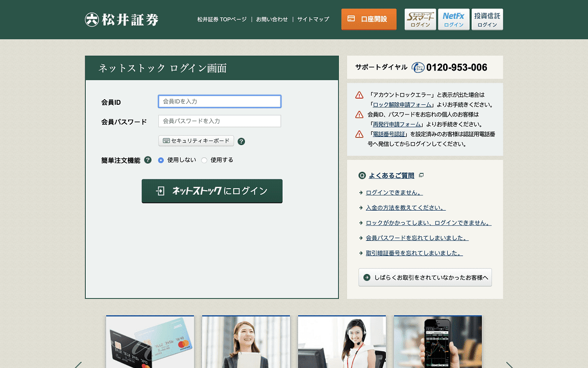Click the external window icon beside よくあるご質問
The height and width of the screenshot is (368, 588).
pyautogui.click(x=421, y=175)
